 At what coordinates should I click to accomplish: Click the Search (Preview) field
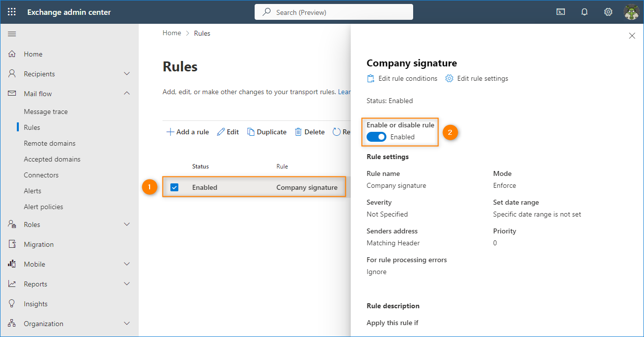pos(334,12)
